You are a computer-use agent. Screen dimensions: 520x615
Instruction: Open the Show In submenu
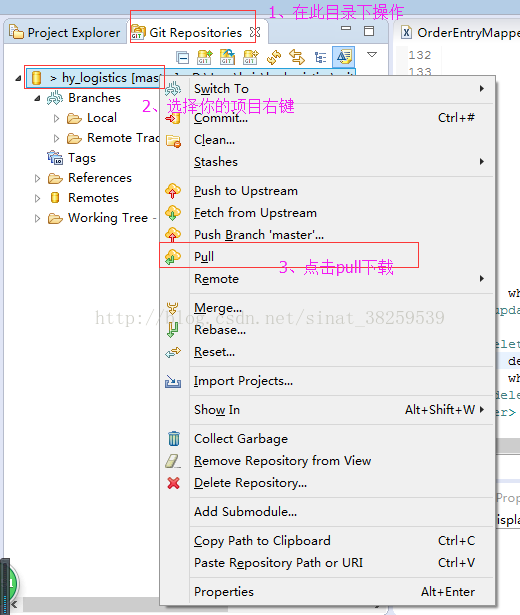point(327,409)
